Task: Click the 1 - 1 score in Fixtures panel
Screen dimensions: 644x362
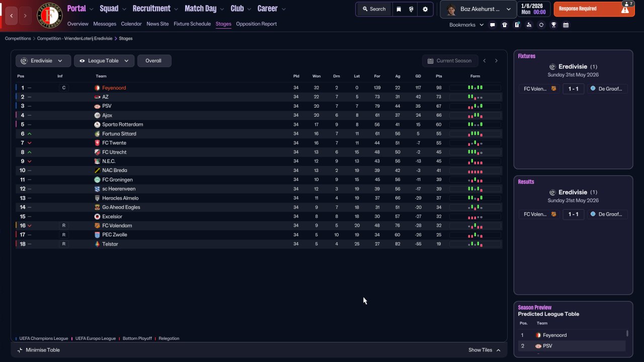Action: 573,88
